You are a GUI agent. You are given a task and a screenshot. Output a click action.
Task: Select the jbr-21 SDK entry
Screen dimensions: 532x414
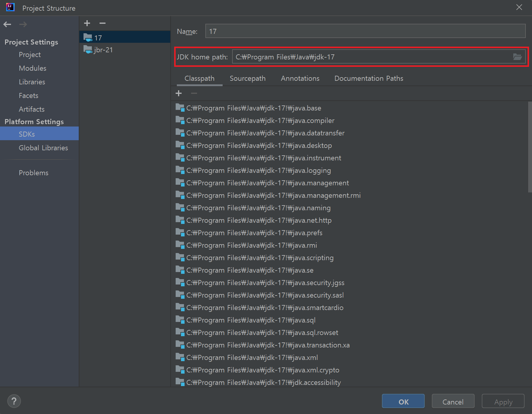(x=125, y=50)
